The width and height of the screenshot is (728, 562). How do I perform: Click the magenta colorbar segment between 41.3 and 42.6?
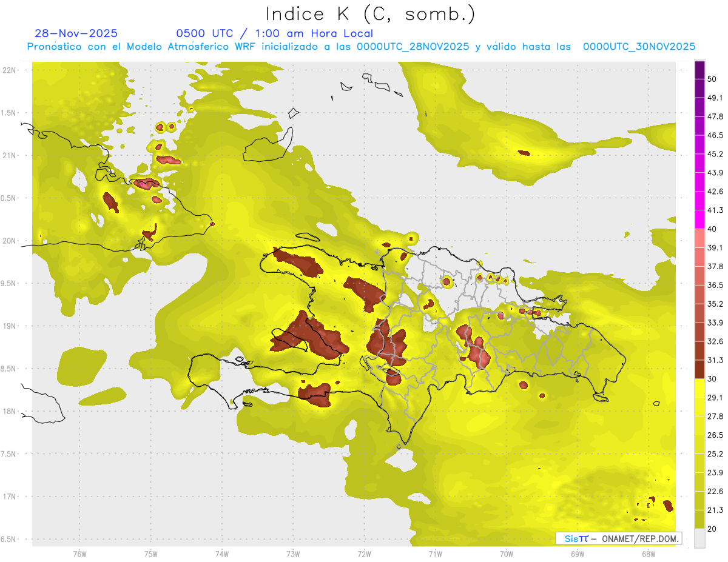[699, 201]
